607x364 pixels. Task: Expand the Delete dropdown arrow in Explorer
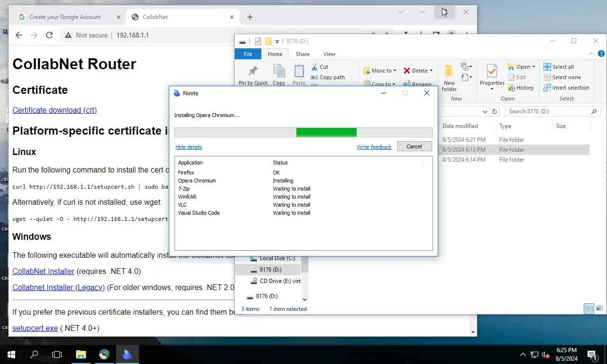click(x=431, y=71)
